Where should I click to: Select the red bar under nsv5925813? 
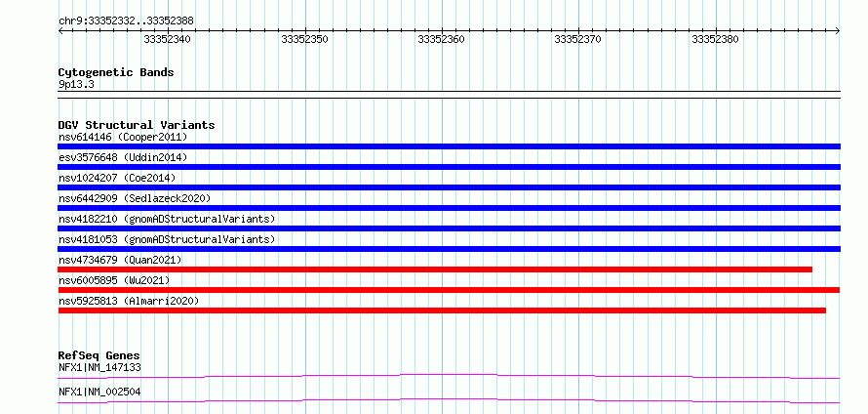tap(442, 310)
